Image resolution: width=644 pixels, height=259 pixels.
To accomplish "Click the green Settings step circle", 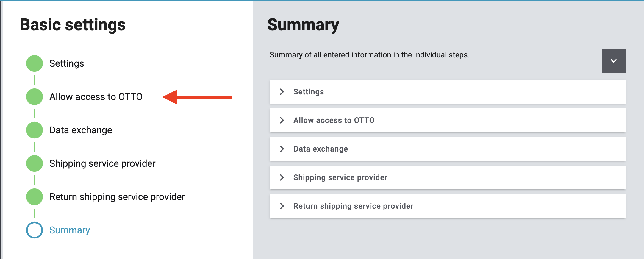I will click(x=35, y=63).
